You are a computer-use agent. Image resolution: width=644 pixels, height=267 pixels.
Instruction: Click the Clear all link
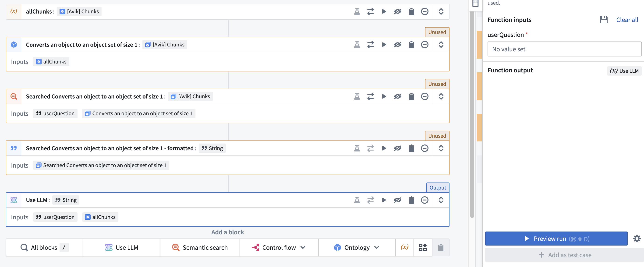point(627,20)
